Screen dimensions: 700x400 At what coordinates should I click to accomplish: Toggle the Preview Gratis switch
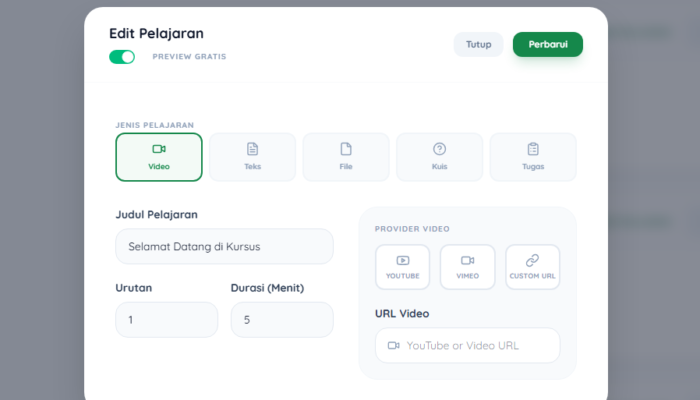point(122,57)
